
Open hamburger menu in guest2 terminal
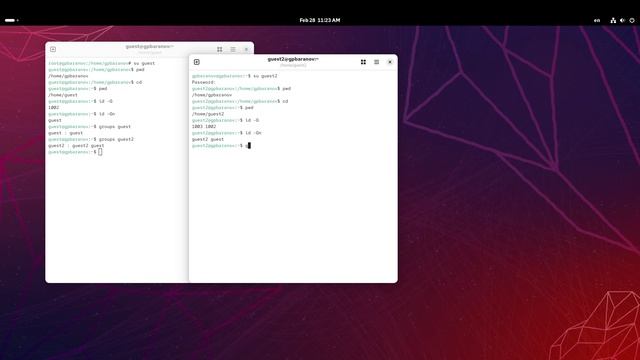[376, 62]
